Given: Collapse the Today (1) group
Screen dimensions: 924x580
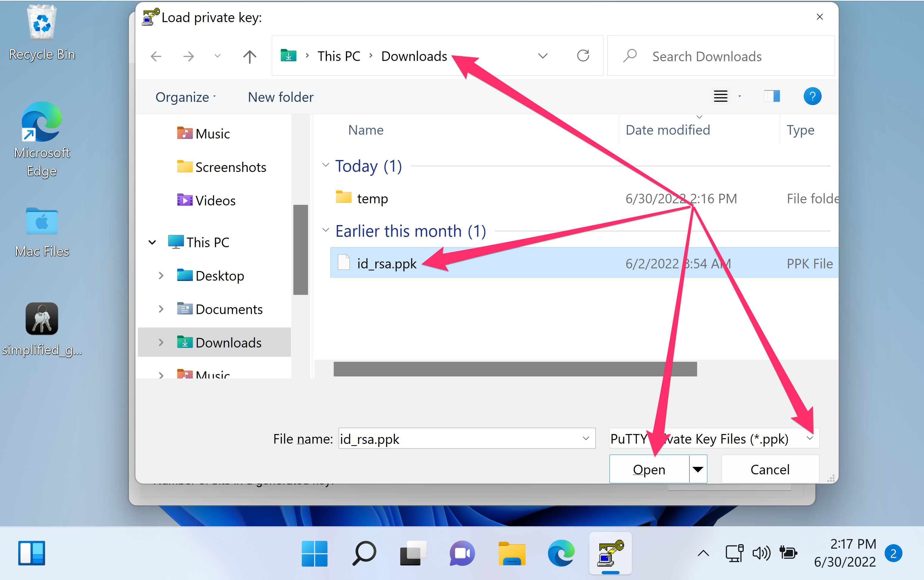Looking at the screenshot, I should tap(326, 165).
